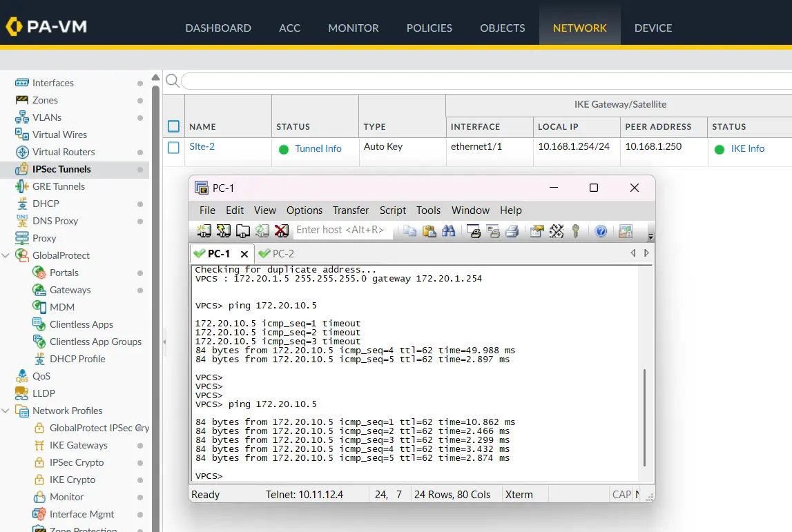
Task: Click the Print Screen icon
Action: 474,230
